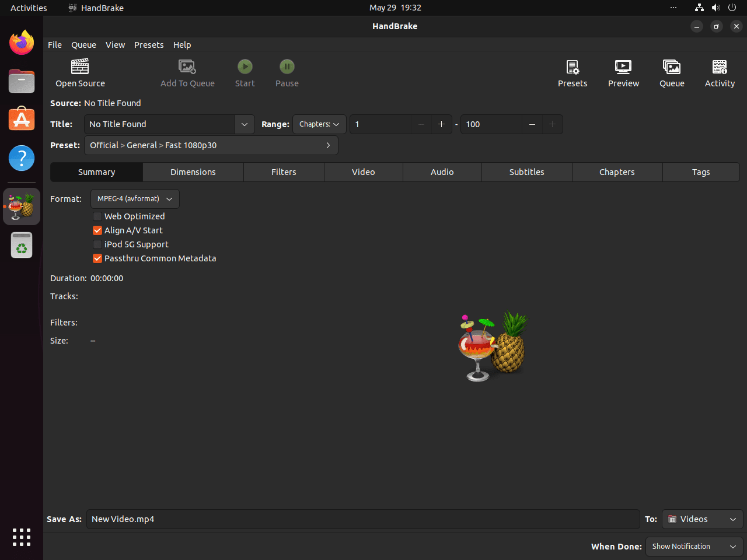Open the Presets menu
Screen dimensions: 747x560
(149, 45)
